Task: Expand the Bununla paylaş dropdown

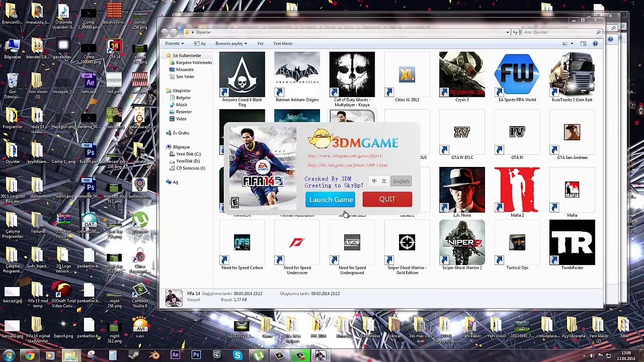Action: coord(231,43)
